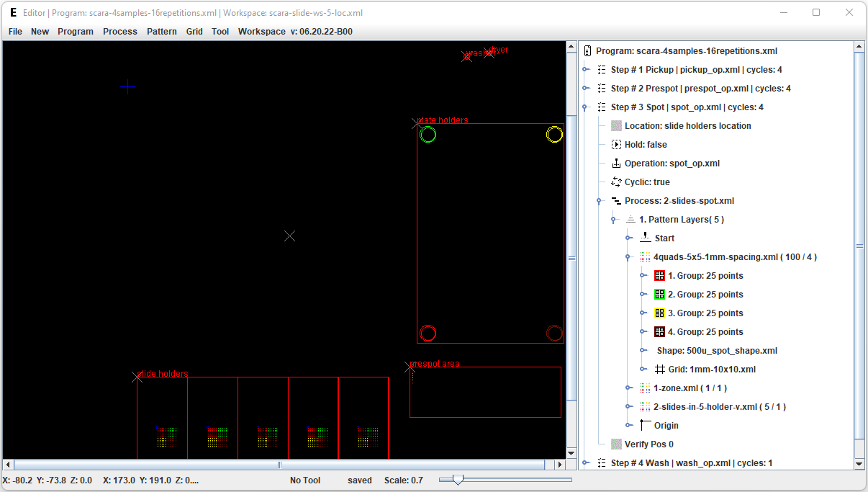Open the Pattern menu

(x=161, y=32)
